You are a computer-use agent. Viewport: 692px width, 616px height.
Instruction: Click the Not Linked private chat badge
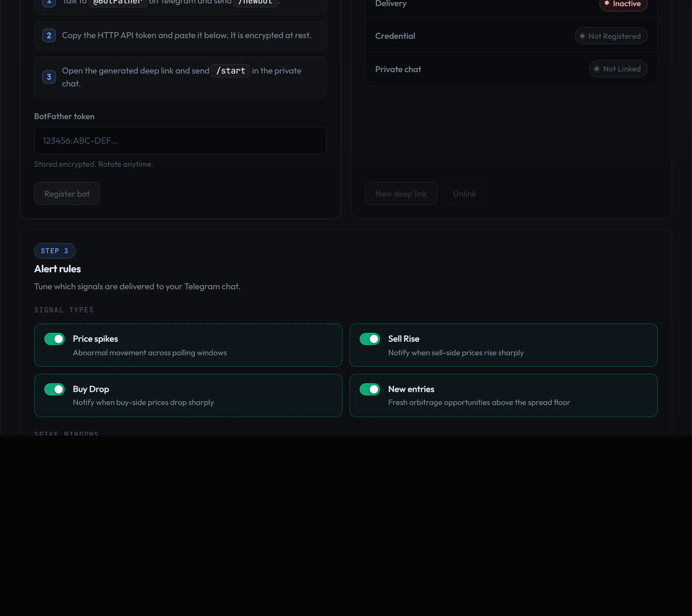(x=618, y=69)
